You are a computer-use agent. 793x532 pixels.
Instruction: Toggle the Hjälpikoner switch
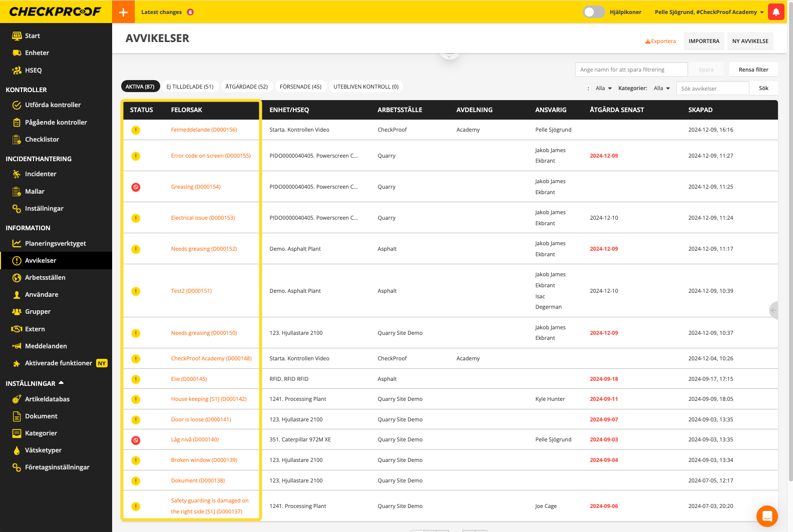tap(594, 12)
